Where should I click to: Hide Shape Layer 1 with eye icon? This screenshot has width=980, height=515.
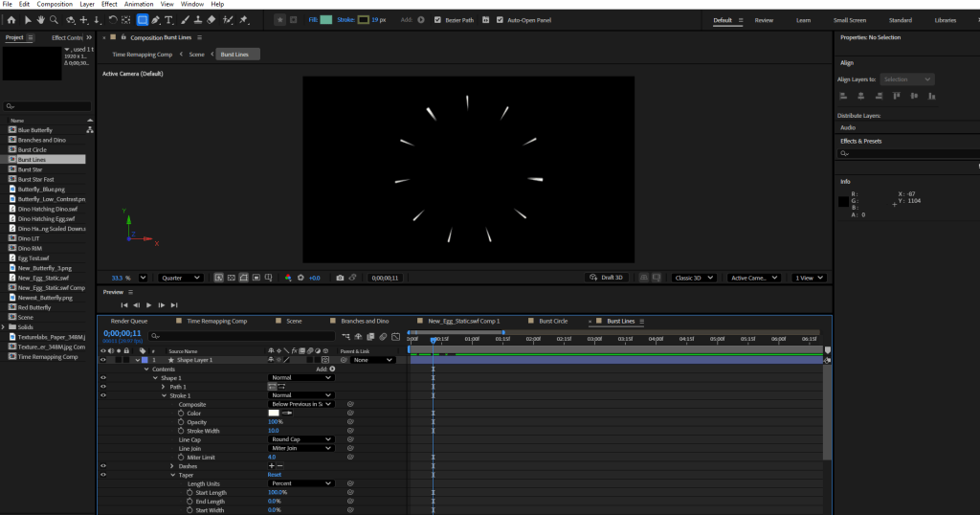tap(103, 360)
